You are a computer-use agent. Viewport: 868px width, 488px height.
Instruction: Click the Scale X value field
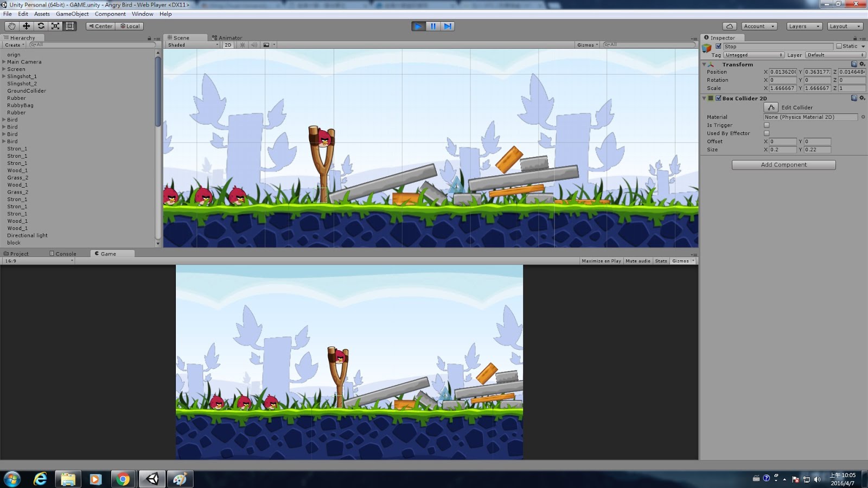(x=783, y=88)
